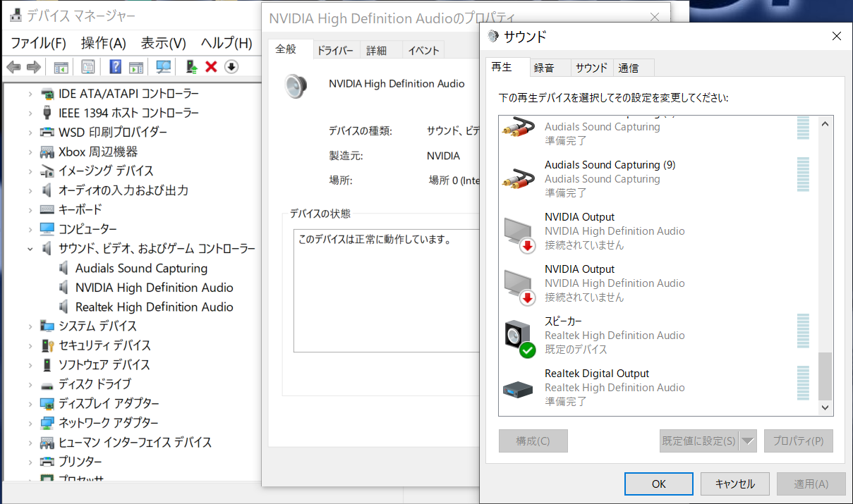Switch to ドライバー tab in NVIDIA properties
853x504 pixels.
(335, 51)
